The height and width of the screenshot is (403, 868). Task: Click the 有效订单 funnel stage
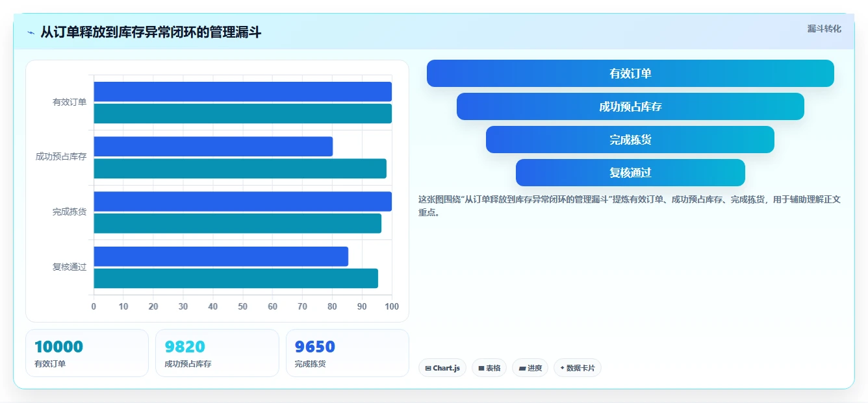(x=630, y=73)
